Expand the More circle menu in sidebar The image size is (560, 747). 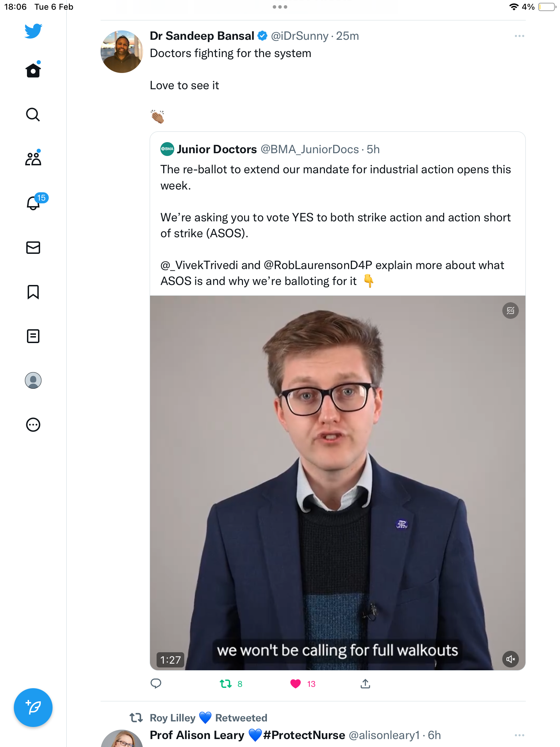(33, 425)
